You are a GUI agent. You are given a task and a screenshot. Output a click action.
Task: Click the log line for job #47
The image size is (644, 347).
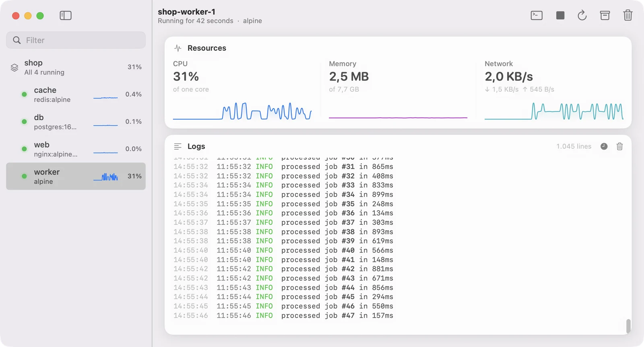click(283, 316)
